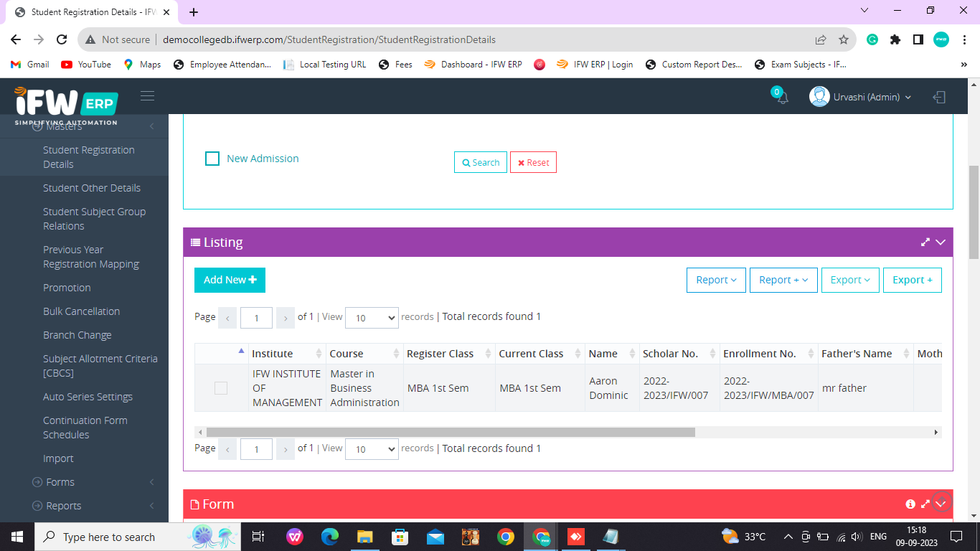Open Windows Start menu
Viewport: 980px width, 551px height.
click(17, 537)
